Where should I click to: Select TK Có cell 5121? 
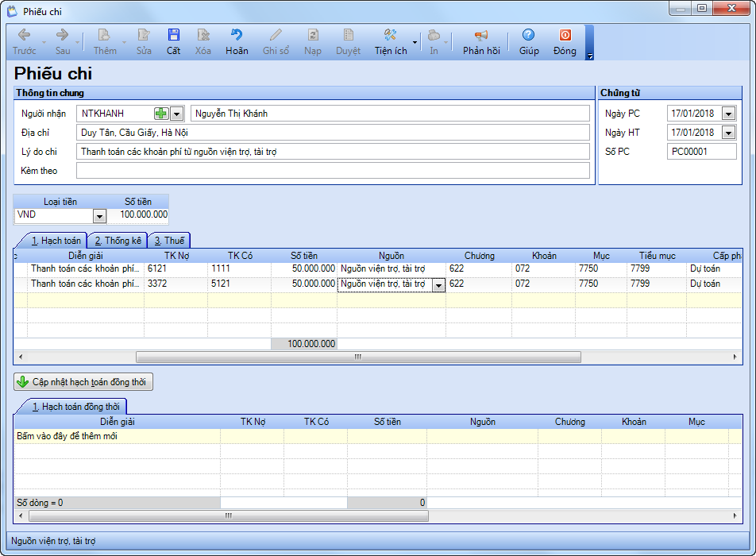[x=239, y=284]
